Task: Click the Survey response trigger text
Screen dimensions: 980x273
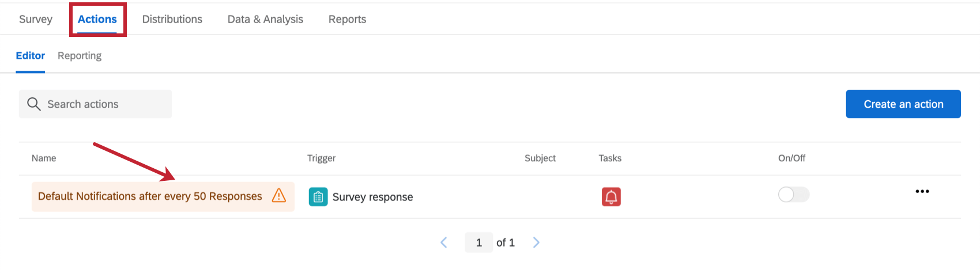Action: (372, 197)
